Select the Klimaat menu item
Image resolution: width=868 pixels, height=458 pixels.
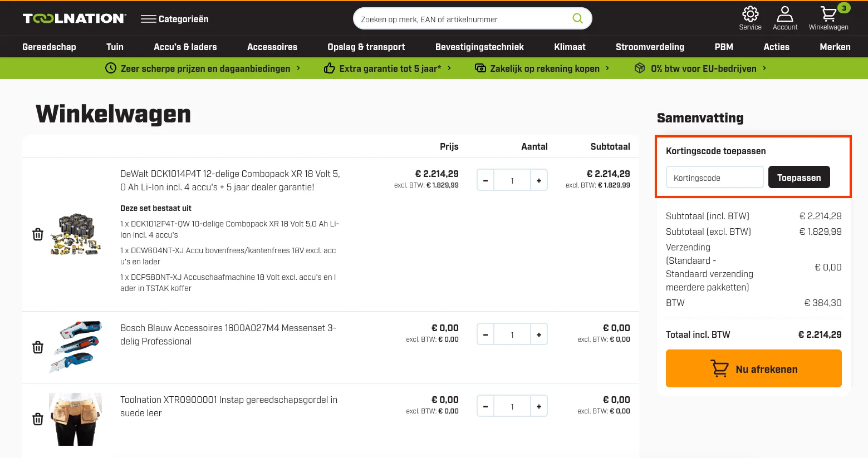point(570,47)
